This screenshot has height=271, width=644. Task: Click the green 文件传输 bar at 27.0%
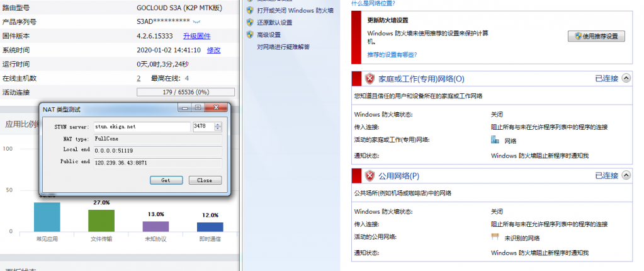pyautogui.click(x=101, y=221)
